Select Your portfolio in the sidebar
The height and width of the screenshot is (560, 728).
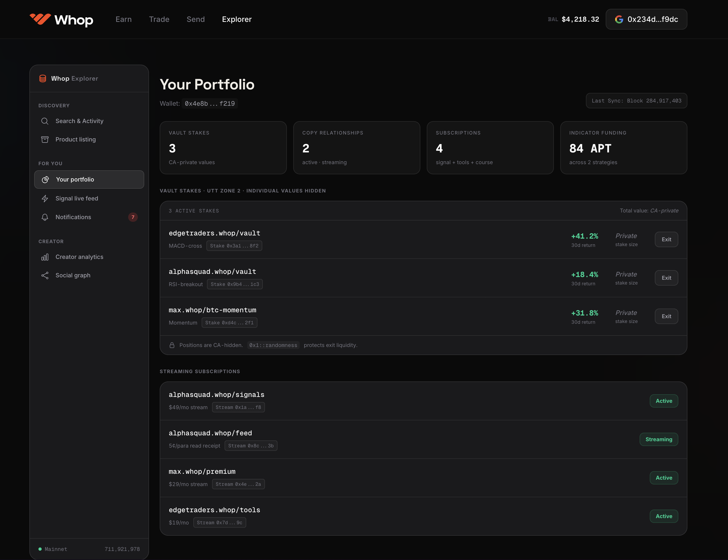[89, 180]
